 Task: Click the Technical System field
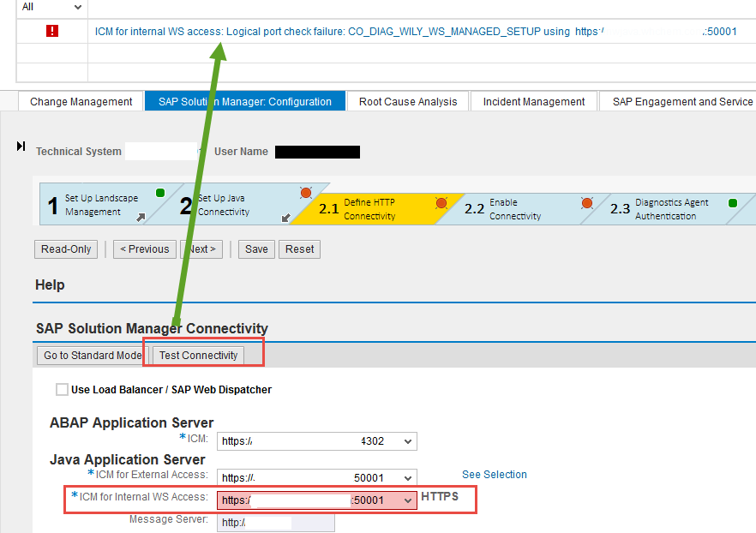click(161, 152)
